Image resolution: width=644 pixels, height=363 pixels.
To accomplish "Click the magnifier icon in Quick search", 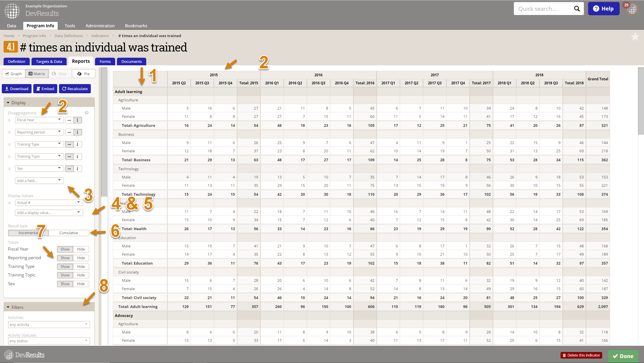I will tap(576, 9).
